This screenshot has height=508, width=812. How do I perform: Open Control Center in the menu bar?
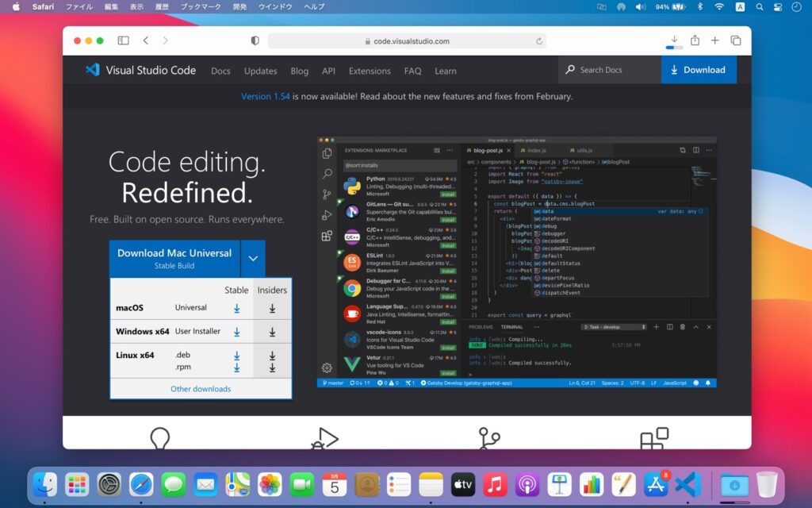(778, 6)
